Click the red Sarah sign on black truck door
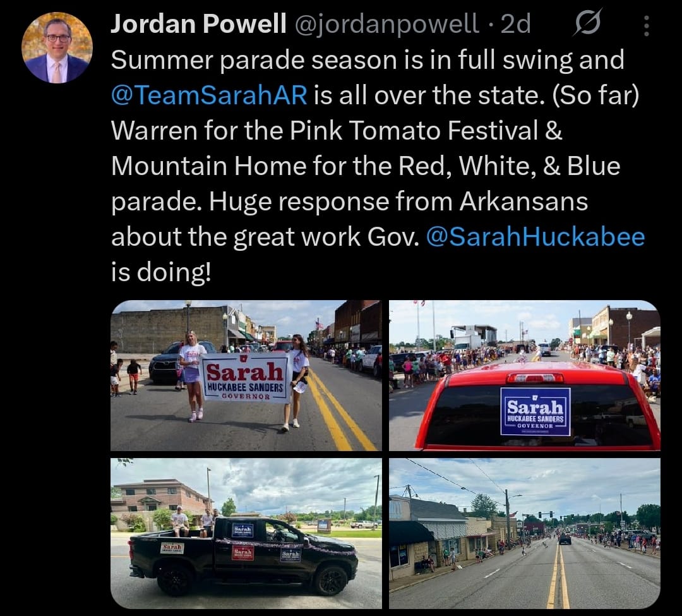This screenshot has width=682, height=616. click(242, 552)
